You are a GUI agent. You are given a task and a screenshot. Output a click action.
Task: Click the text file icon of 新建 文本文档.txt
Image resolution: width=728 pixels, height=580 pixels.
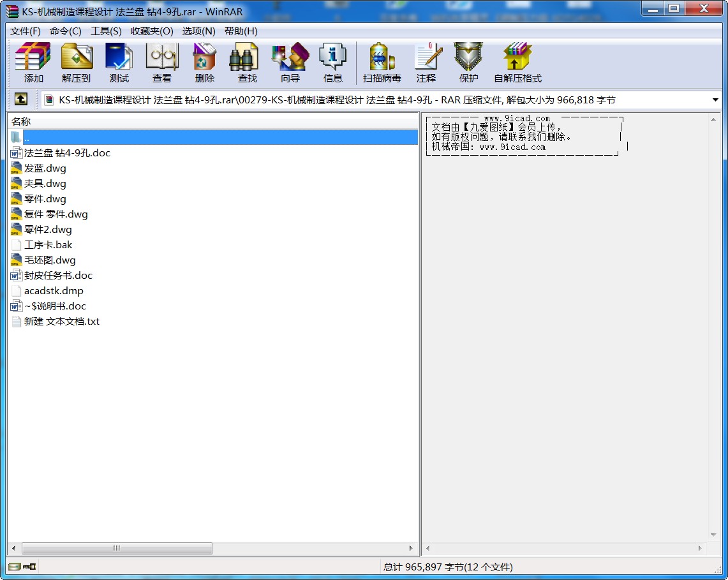tap(16, 322)
